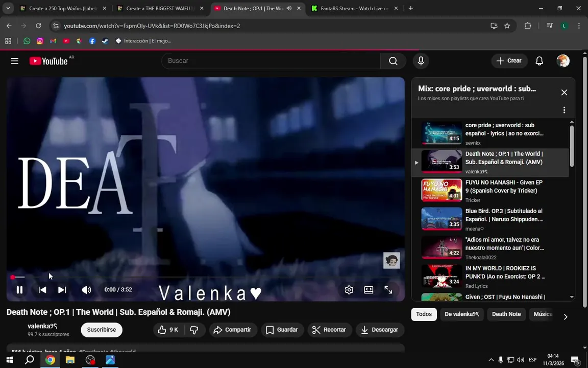Open the Mix playlist three-dot options

pos(564,110)
